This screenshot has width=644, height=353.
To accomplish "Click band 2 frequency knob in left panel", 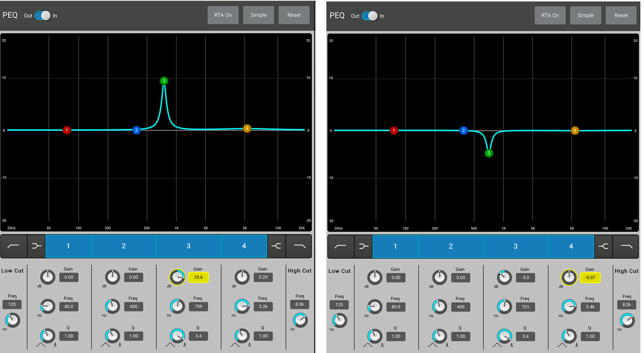I will [x=113, y=306].
